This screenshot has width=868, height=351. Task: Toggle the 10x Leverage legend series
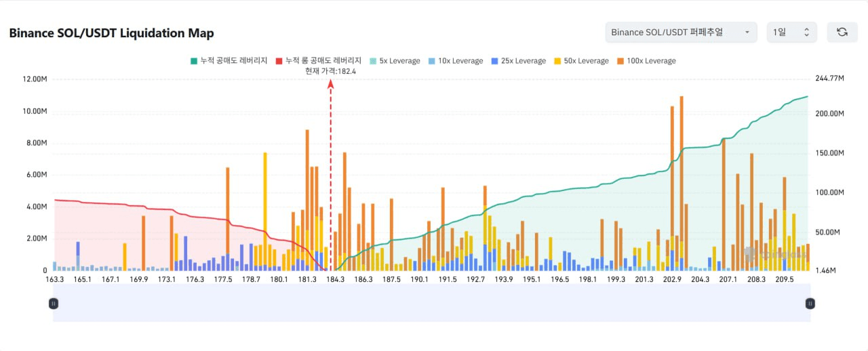(x=454, y=61)
